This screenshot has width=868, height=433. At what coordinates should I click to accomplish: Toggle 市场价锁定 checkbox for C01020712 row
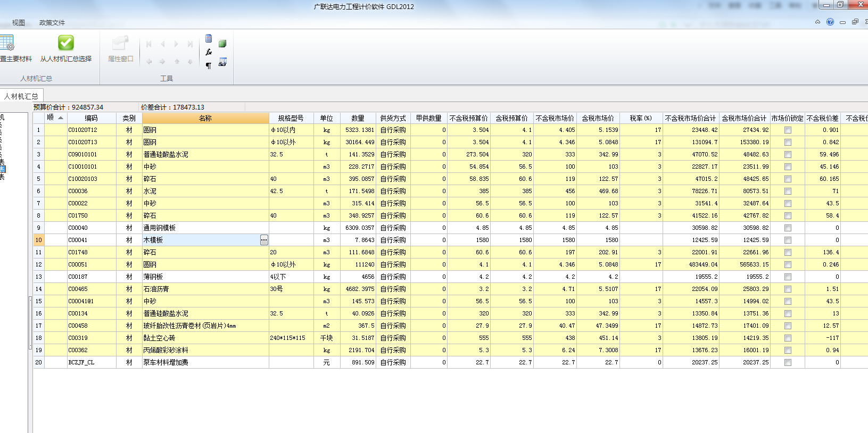pyautogui.click(x=788, y=130)
